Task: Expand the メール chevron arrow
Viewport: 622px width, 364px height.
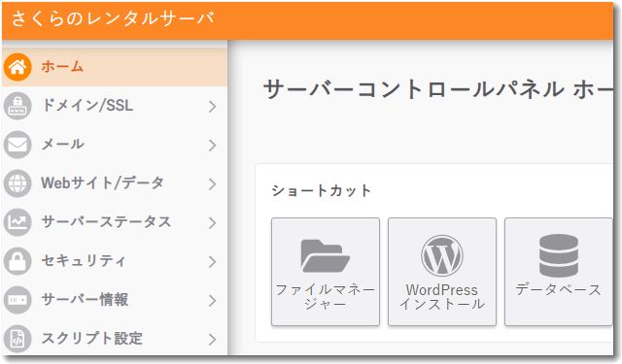Action: [x=212, y=145]
